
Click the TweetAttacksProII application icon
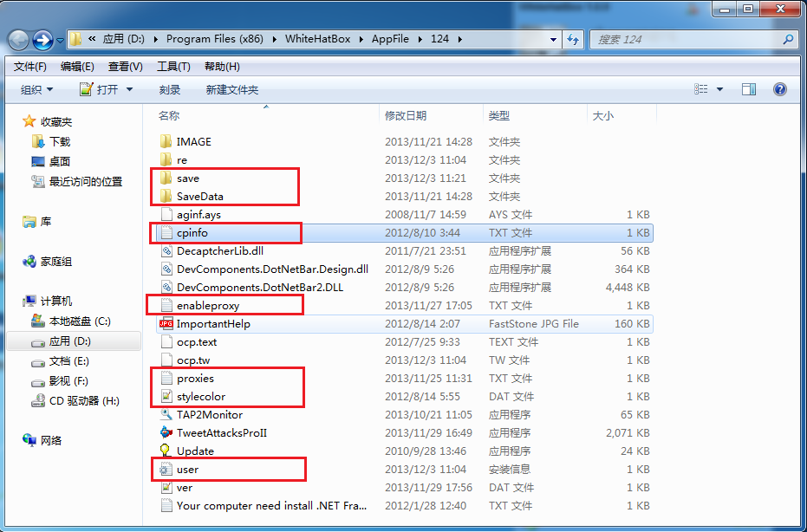pos(166,432)
